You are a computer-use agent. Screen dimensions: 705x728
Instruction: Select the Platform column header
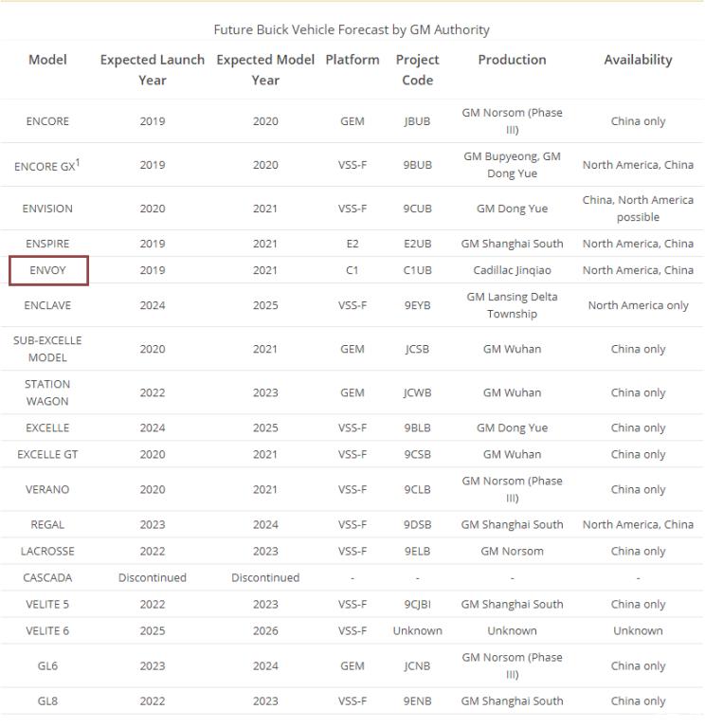tap(352, 60)
